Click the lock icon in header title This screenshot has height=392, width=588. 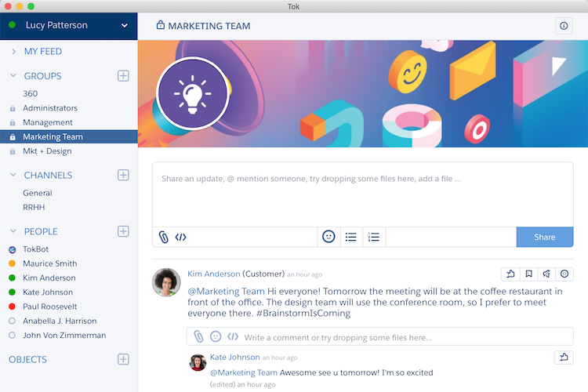[161, 25]
